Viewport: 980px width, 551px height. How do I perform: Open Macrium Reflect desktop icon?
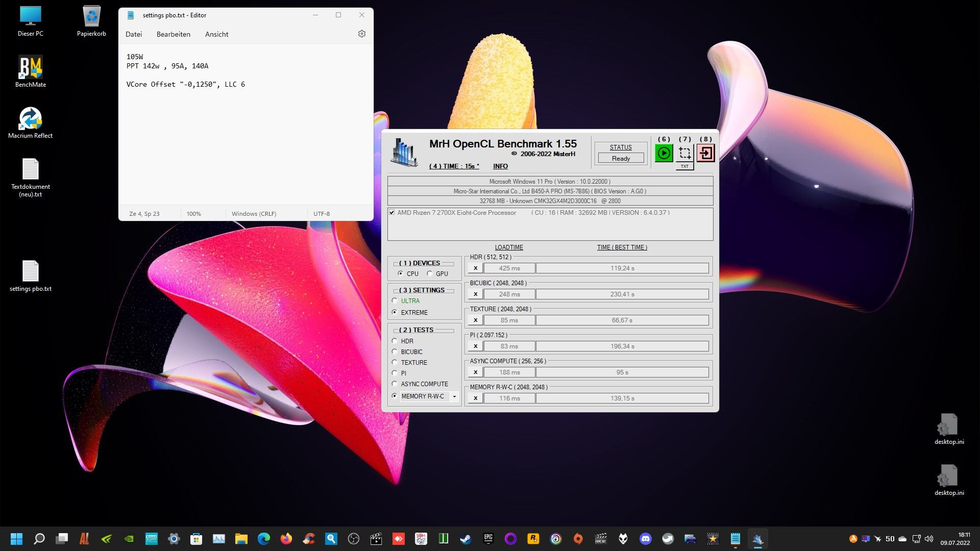click(x=31, y=120)
